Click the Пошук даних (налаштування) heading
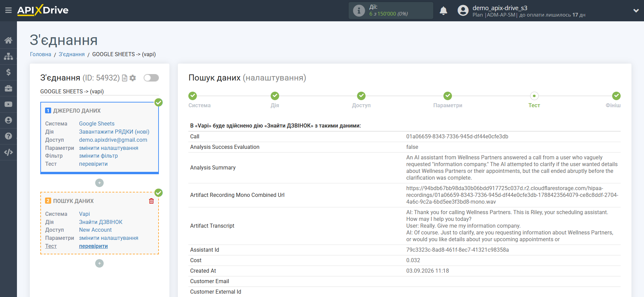Viewport: 644px width, 297px height. tap(247, 78)
